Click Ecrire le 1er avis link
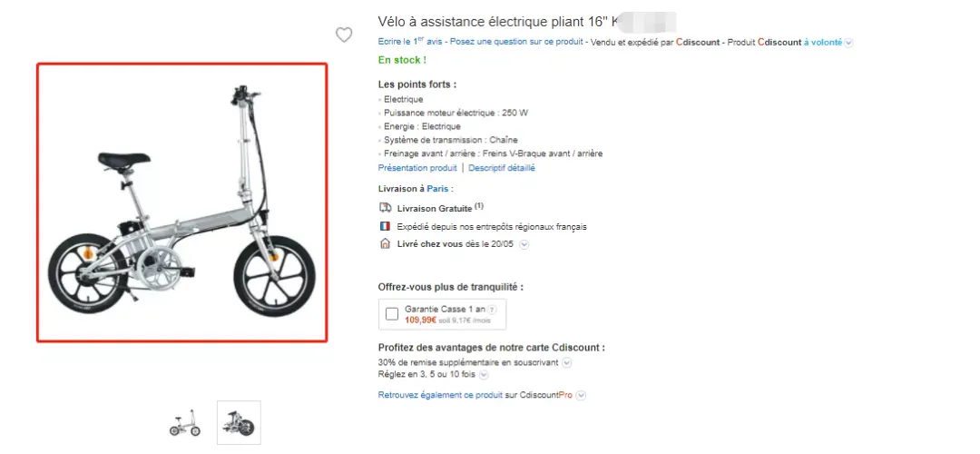This screenshot has width=980, height=454. pyautogui.click(x=409, y=42)
